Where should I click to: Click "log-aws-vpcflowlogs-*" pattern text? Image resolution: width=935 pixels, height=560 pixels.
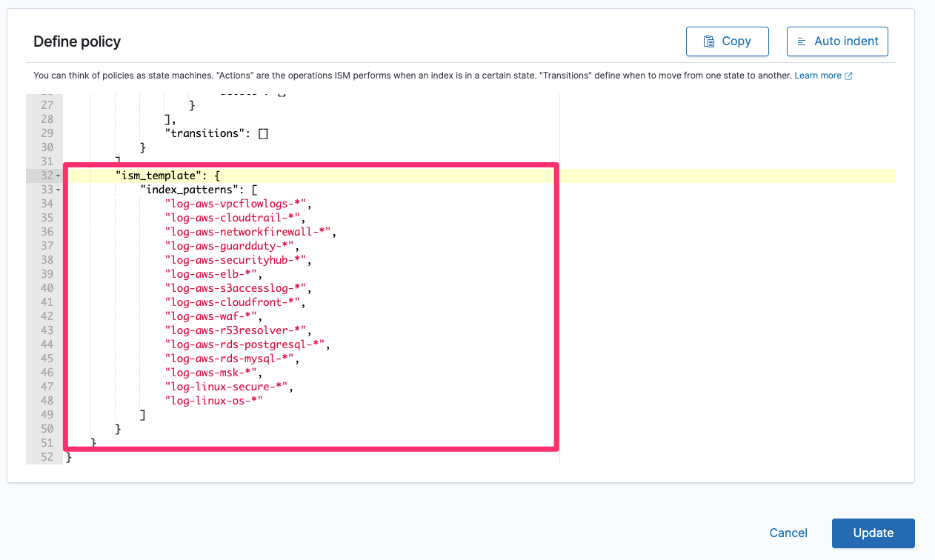[x=236, y=204]
